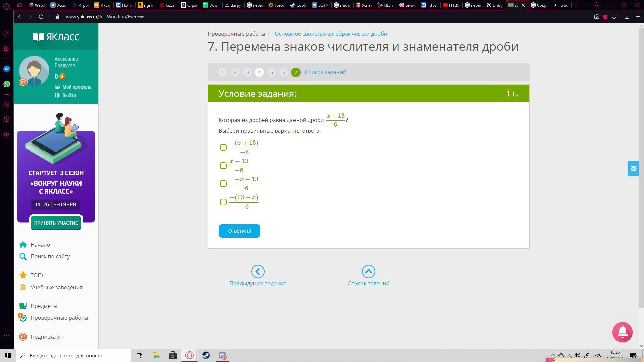Click the browser snapshot camera icon
The height and width of the screenshot is (362, 644).
596,17
